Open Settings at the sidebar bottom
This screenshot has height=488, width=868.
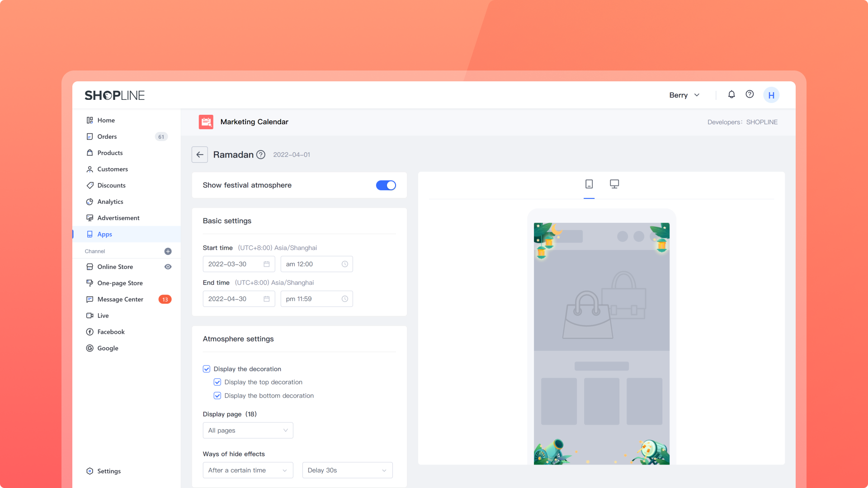click(109, 471)
